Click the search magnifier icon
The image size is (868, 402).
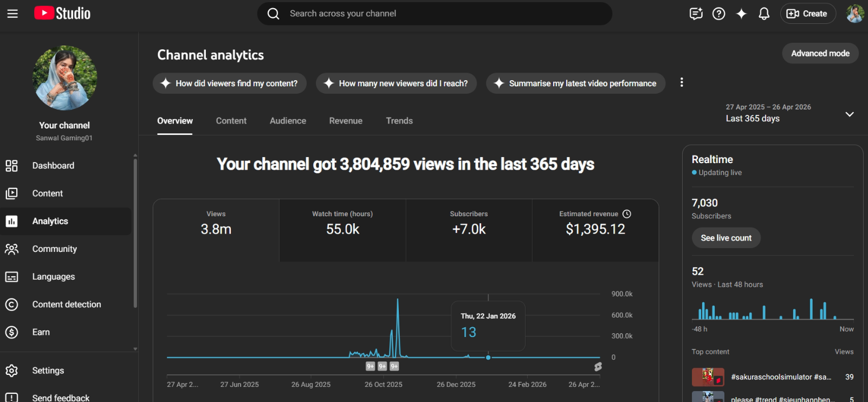pyautogui.click(x=274, y=14)
